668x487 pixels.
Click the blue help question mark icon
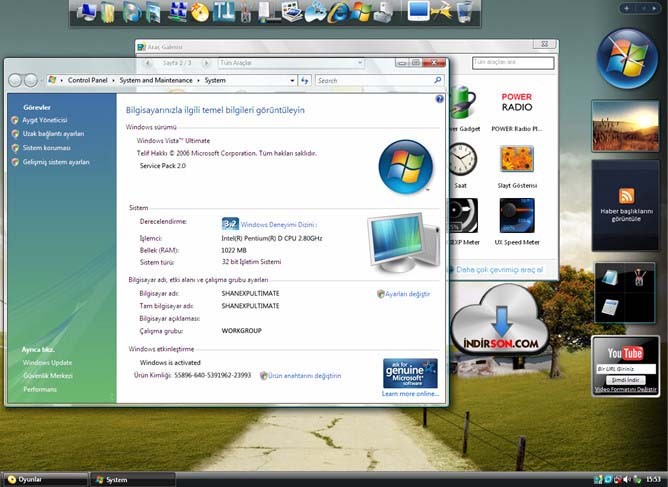point(440,99)
